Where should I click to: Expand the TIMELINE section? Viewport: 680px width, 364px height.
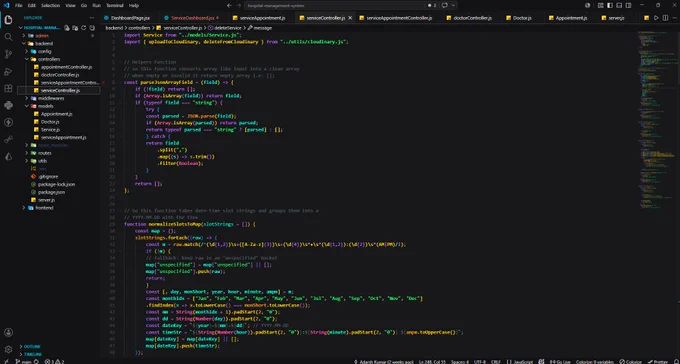[x=32, y=354]
